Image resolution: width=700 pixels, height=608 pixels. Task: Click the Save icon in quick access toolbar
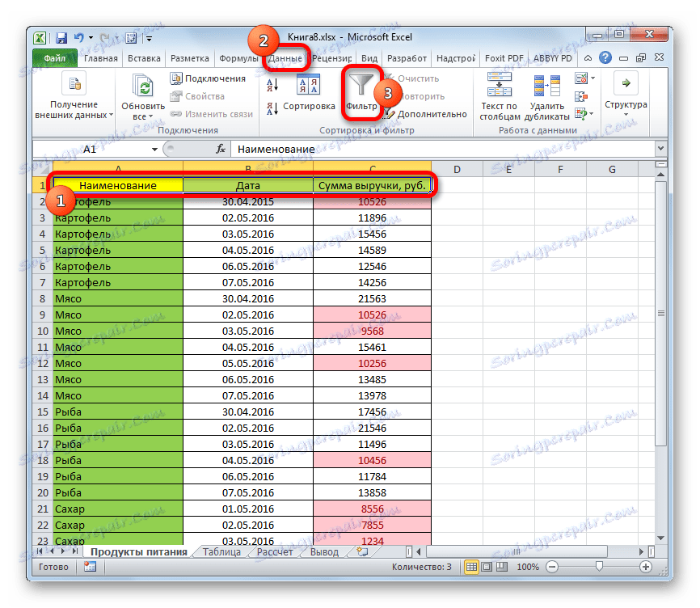[61, 38]
